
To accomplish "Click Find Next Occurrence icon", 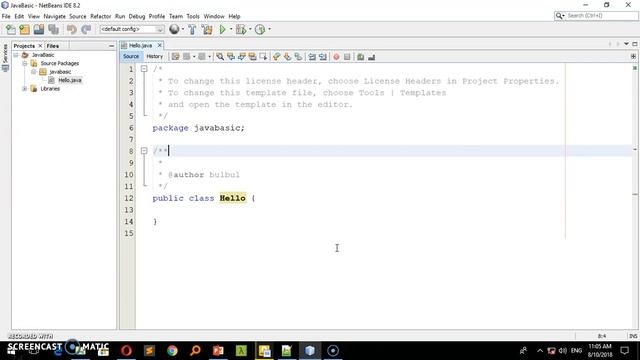I will tap(242, 57).
